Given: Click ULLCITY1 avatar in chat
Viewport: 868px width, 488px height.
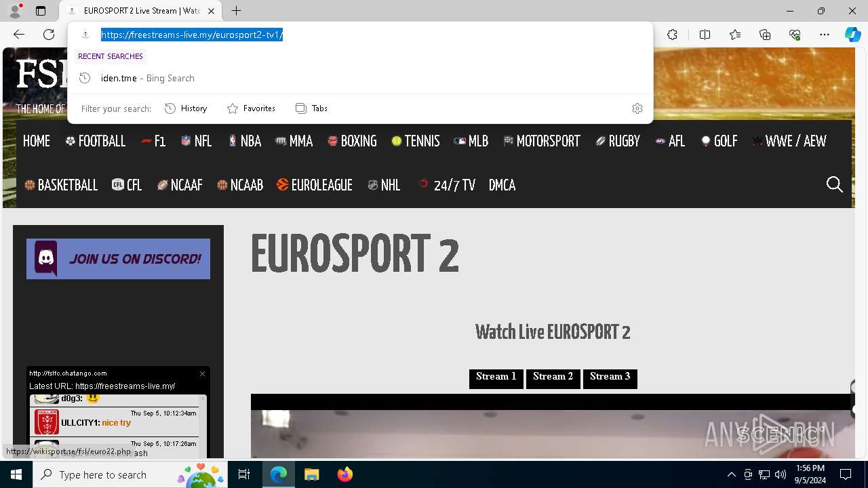Looking at the screenshot, I should 47,422.
